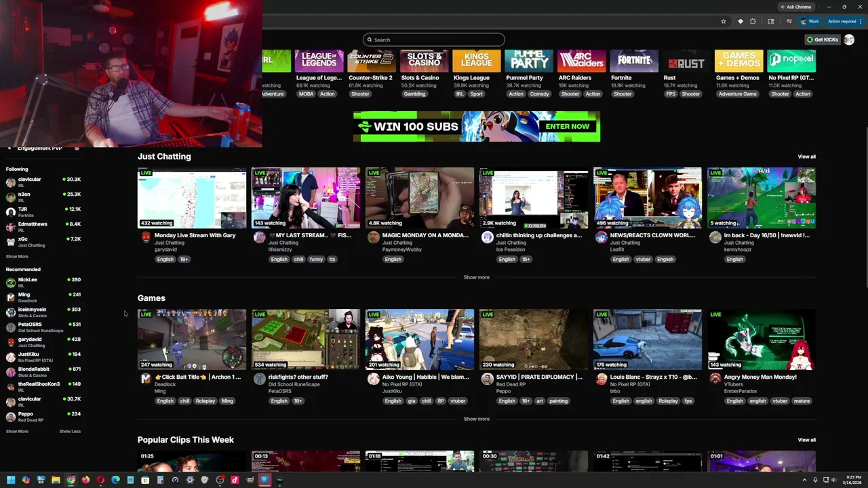The image size is (868, 488).
Task: Open JustKiku recommended channel
Action: click(x=43, y=357)
